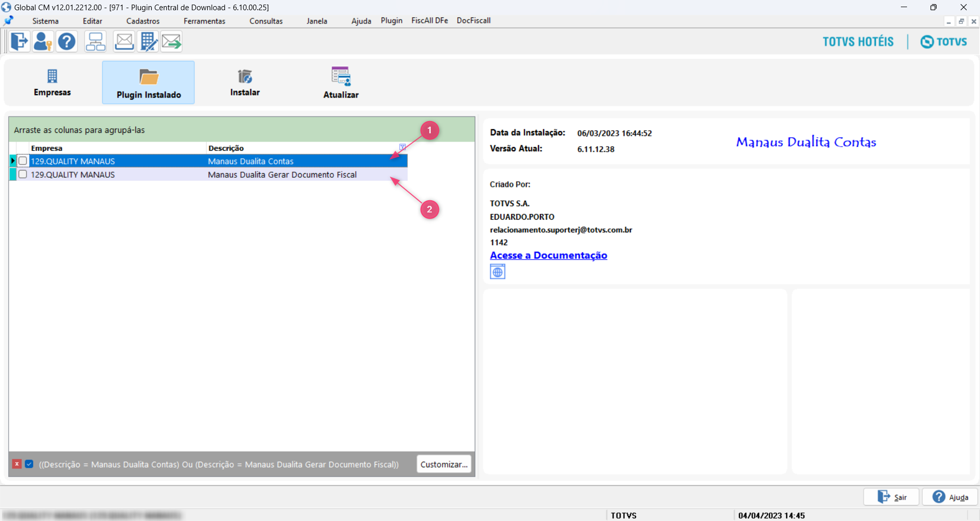Screen dimensions: 980x521
Task: Click the status bar date 04/04/2023 14:45
Action: (x=772, y=515)
